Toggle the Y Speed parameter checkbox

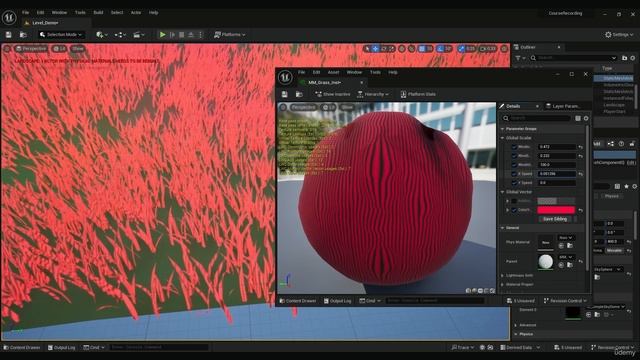pyautogui.click(x=514, y=183)
